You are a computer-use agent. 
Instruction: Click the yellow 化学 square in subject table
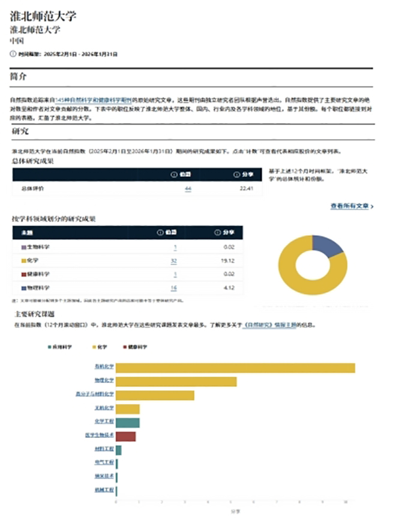click(23, 260)
